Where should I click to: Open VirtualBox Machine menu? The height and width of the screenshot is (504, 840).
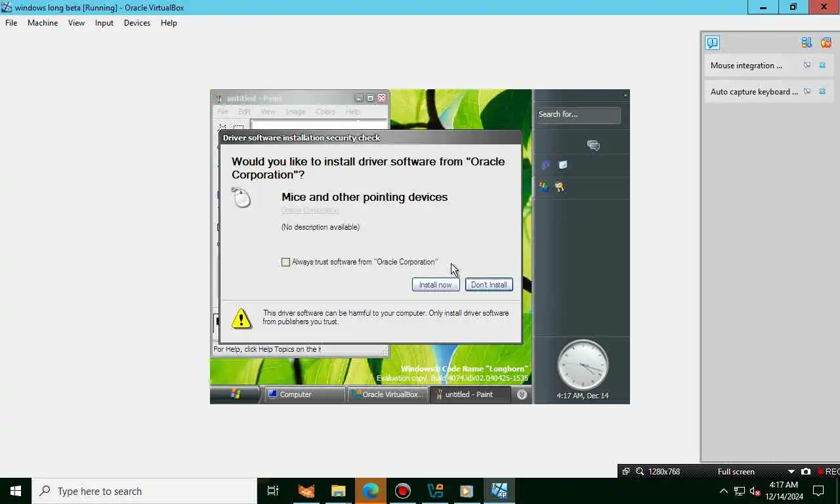pyautogui.click(x=43, y=23)
